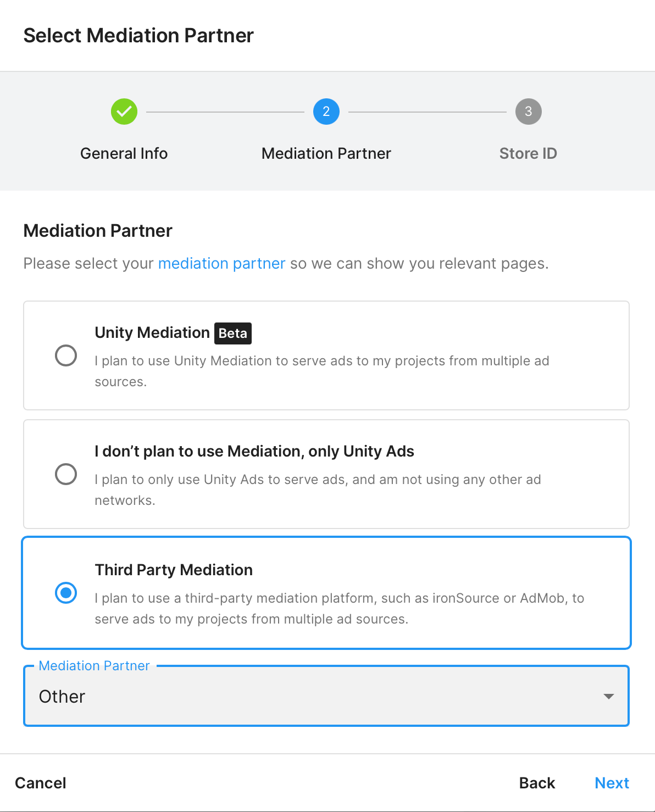Select the only Unity Ads radio option
Image resolution: width=655 pixels, height=812 pixels.
pyautogui.click(x=66, y=474)
